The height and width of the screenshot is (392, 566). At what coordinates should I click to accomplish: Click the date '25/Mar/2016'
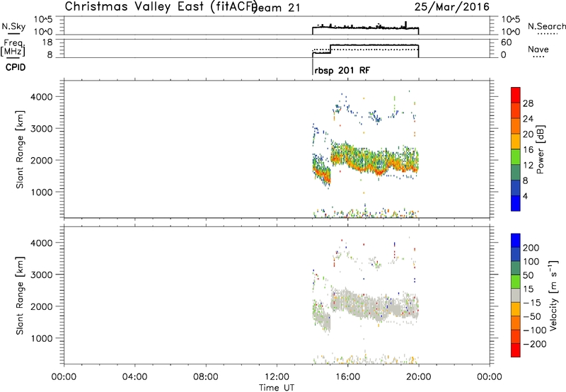[451, 6]
